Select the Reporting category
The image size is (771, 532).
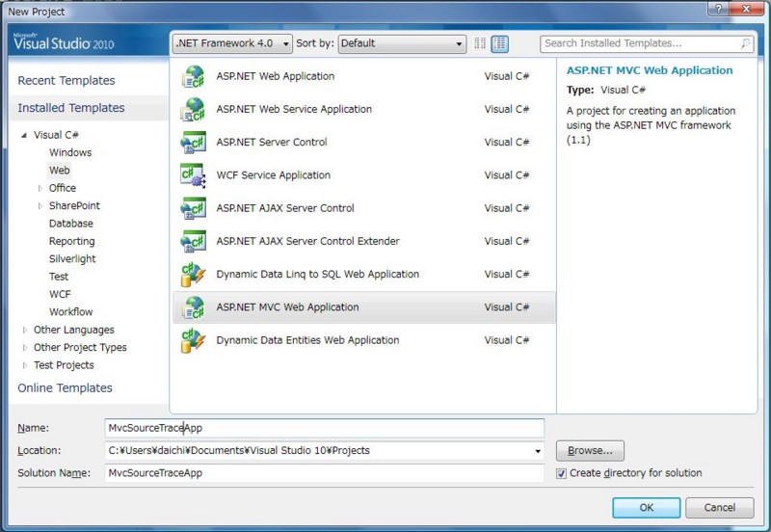point(71,241)
